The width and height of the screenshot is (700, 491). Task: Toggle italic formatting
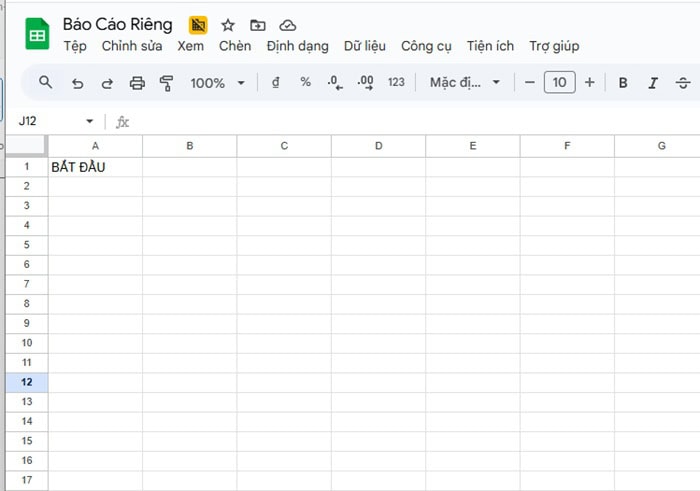tap(653, 83)
